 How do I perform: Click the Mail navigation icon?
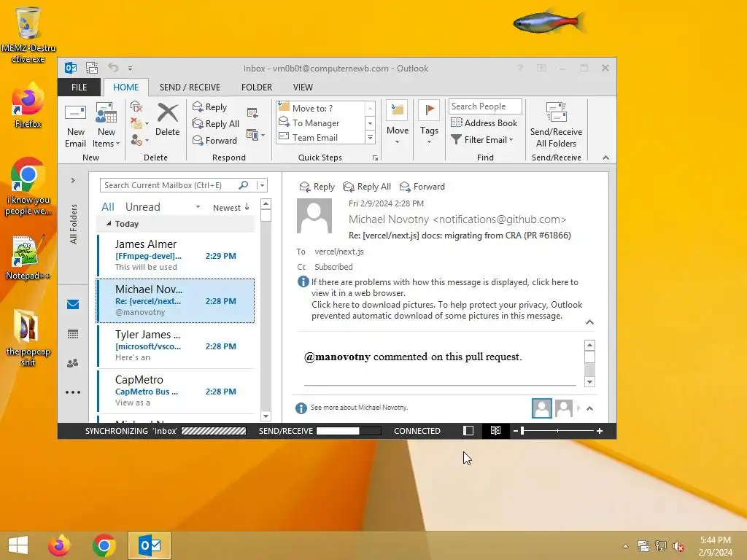point(73,304)
